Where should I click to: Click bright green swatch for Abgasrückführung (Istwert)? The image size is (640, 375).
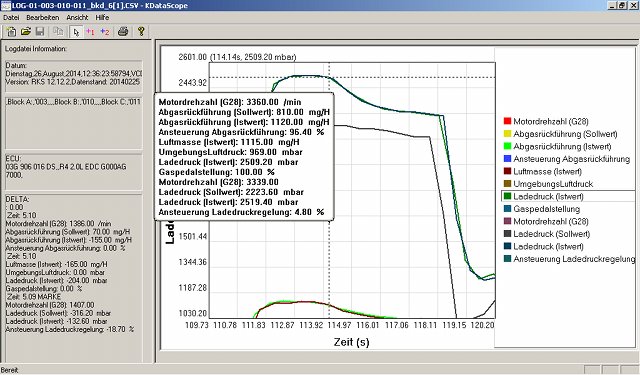click(x=507, y=146)
